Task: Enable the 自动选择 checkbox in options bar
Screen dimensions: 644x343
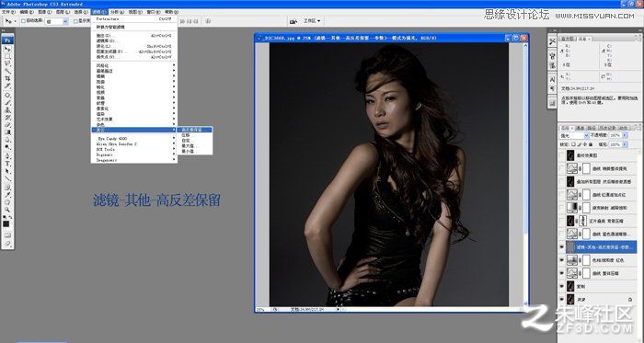Action: [23, 20]
